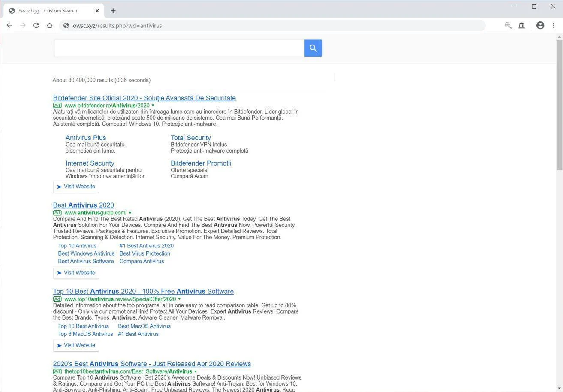Viewport: 563px width, 392px height.
Task: Open the Best Antivirus 2020 result title
Action: (84, 205)
